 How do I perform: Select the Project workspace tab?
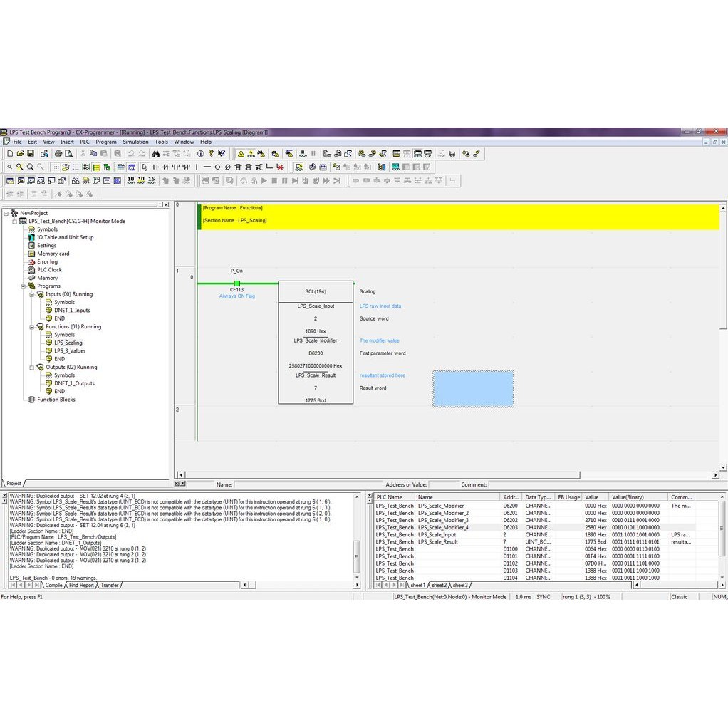pyautogui.click(x=14, y=484)
